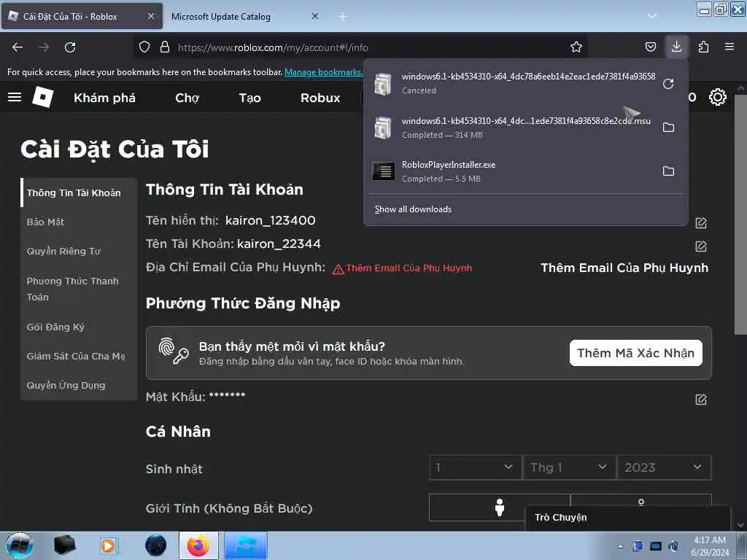Select Giám Sát Của Cha Mẹ tab
The image size is (747, 560).
(x=79, y=356)
